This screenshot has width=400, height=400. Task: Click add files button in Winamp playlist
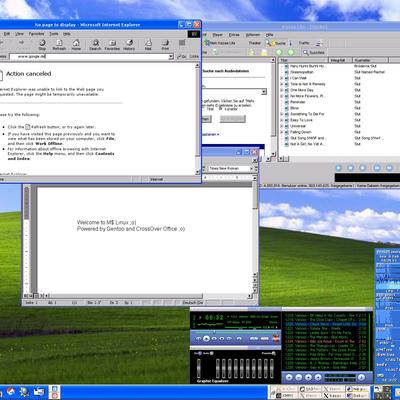(289, 377)
